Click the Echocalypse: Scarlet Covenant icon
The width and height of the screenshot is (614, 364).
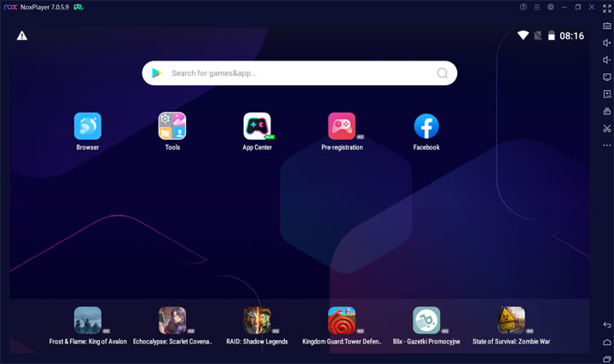[x=172, y=321]
